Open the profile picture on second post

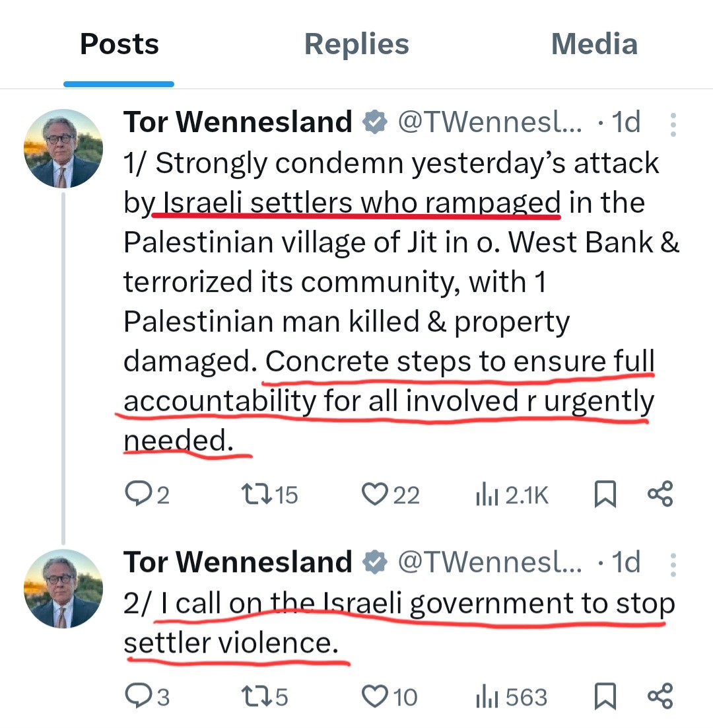(x=63, y=589)
